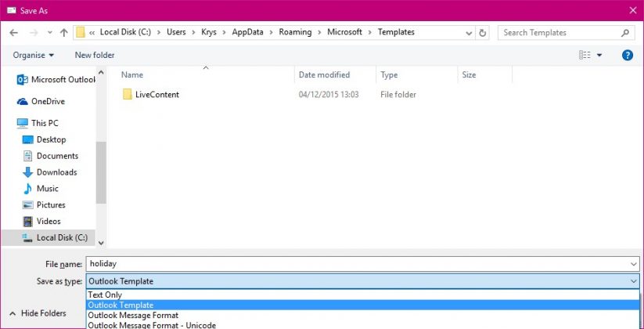This screenshot has height=329, width=644.
Task: Click Krys in address breadcrumb
Action: click(x=209, y=32)
